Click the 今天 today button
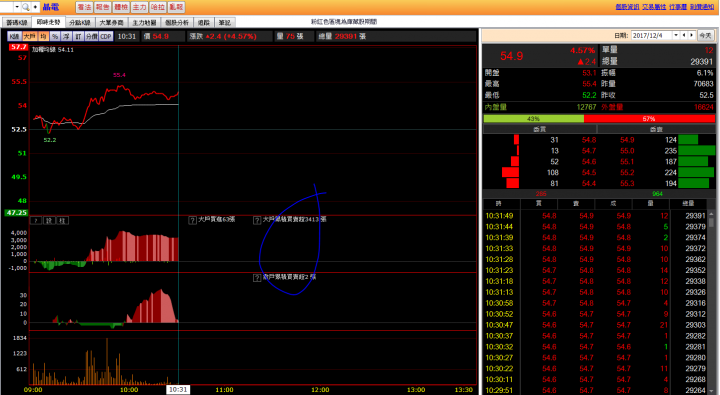The height and width of the screenshot is (395, 720). pos(705,35)
